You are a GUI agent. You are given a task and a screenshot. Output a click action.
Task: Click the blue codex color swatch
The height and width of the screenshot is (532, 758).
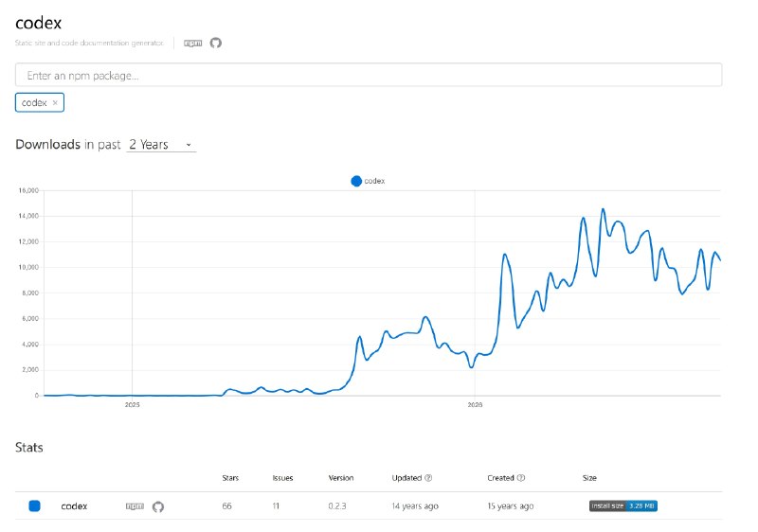pyautogui.click(x=34, y=505)
